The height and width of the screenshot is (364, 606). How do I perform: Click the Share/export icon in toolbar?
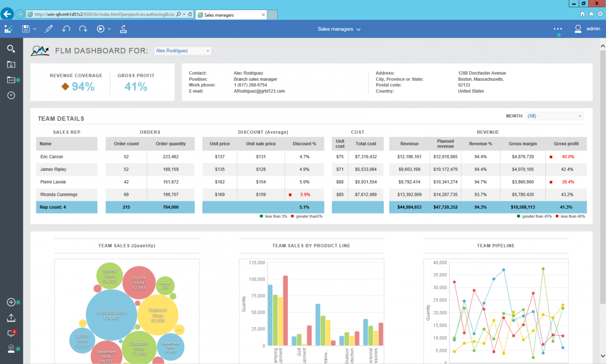pos(123,29)
